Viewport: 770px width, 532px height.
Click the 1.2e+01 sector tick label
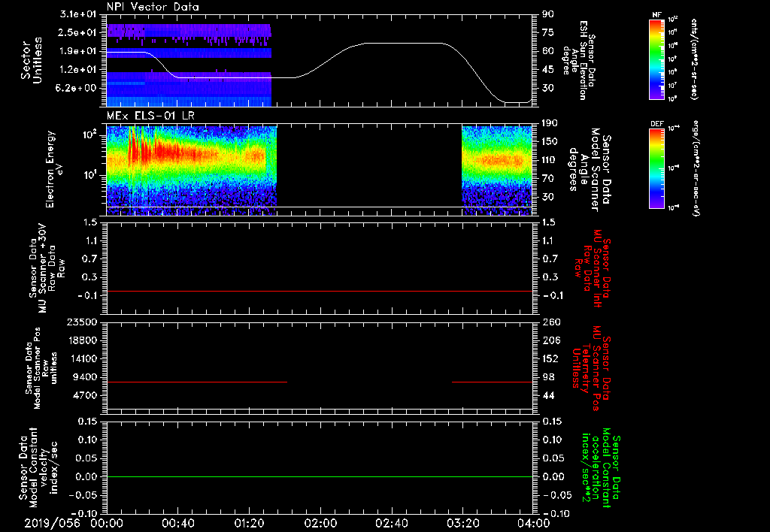(x=77, y=70)
